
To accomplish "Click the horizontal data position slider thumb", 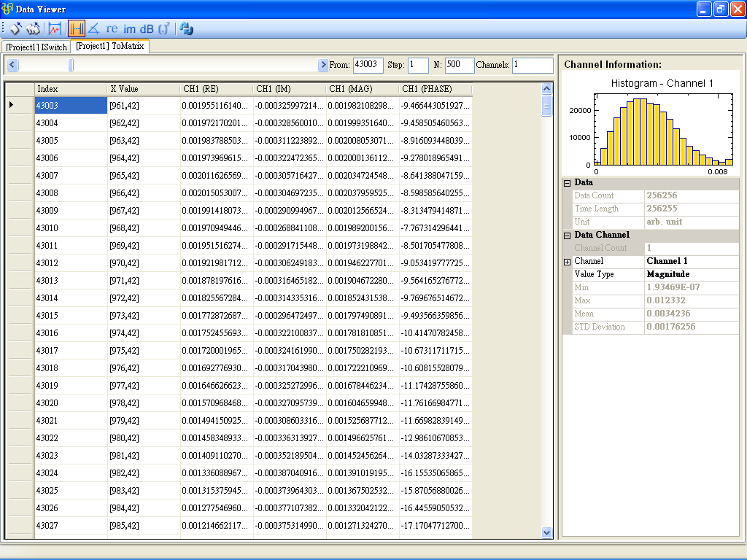I will 71,66.
